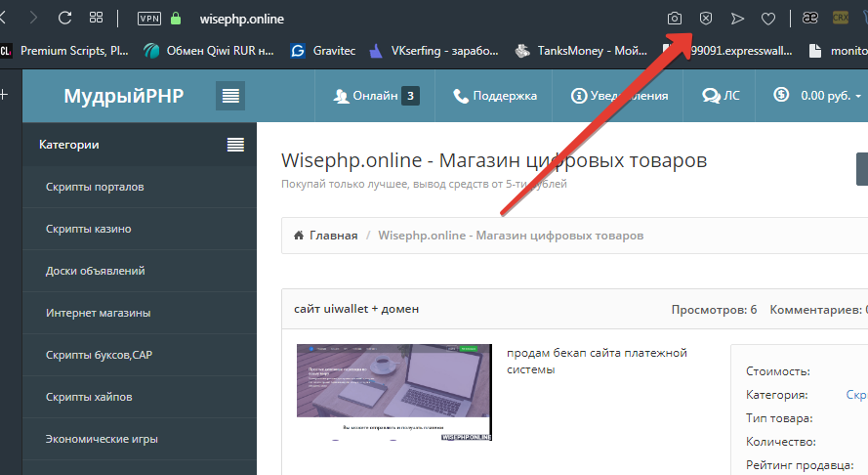Click the send/flow arrow icon

point(737,19)
